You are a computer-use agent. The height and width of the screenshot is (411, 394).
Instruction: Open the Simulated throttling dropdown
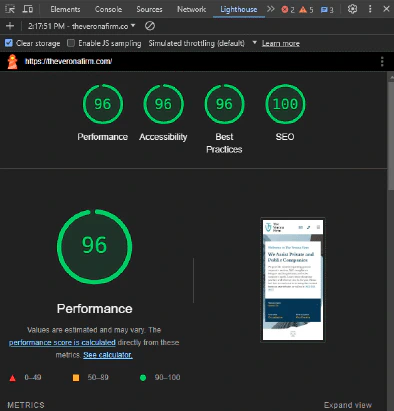click(203, 43)
